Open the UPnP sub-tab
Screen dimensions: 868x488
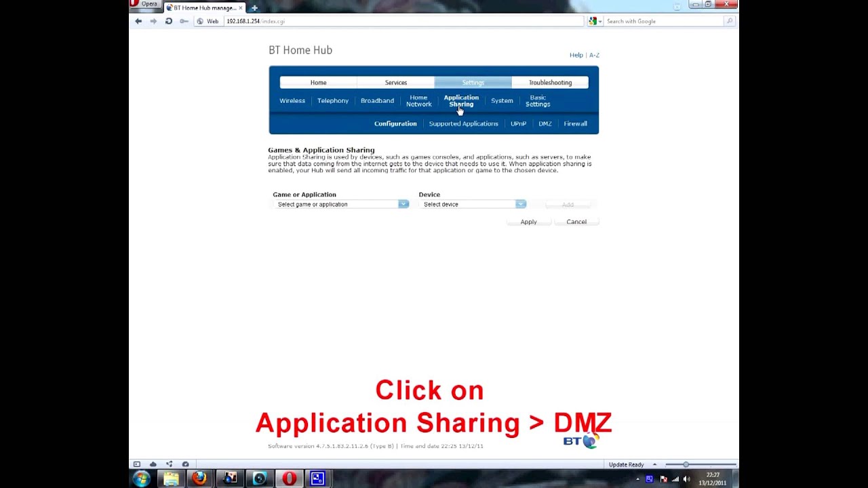pyautogui.click(x=518, y=123)
